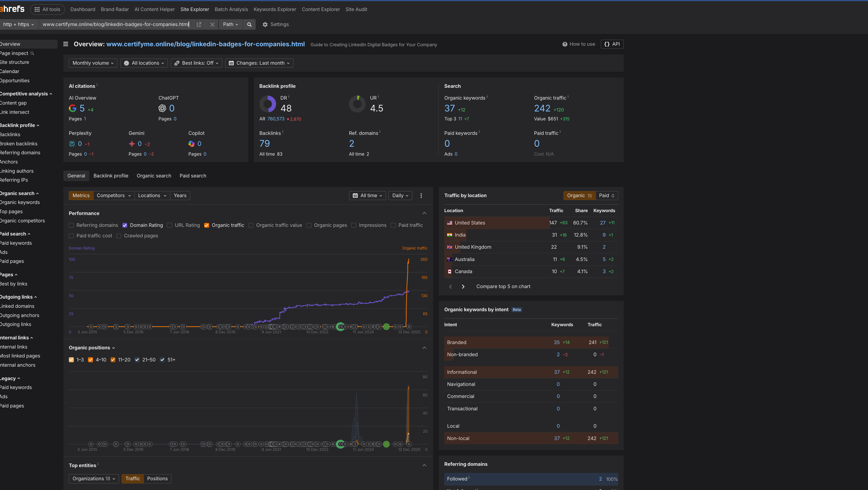Viewport: 868px width, 490px height.
Task: Disable the Organic traffic metric checkbox
Action: 206,225
